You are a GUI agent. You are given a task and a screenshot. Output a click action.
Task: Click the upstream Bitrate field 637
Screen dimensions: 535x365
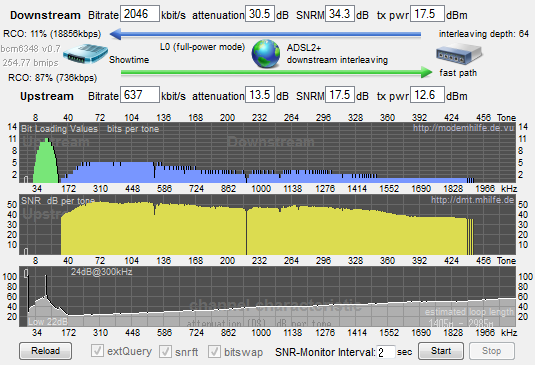[x=140, y=95]
